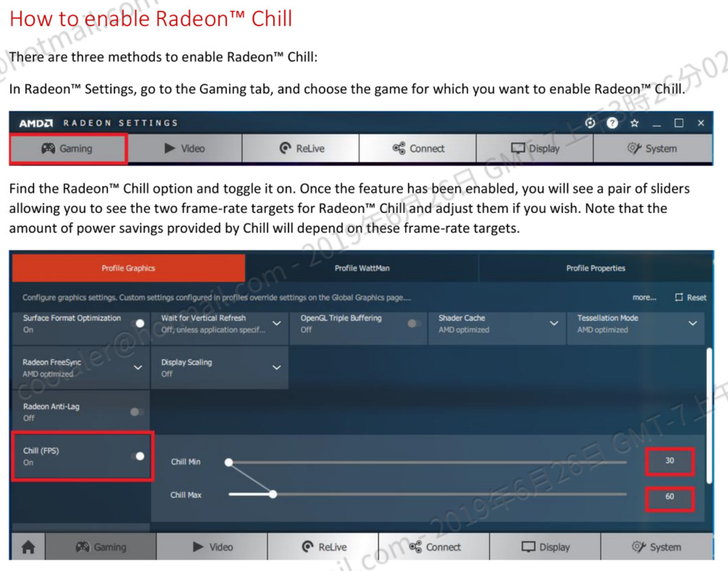
Task: Click Video in the bottom navigation bar
Action: (212, 547)
